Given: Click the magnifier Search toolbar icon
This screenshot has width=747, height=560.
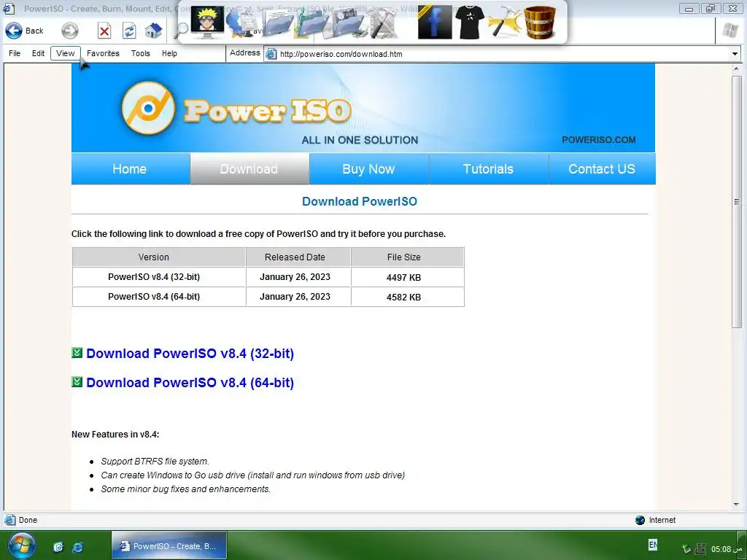Looking at the screenshot, I should (181, 31).
